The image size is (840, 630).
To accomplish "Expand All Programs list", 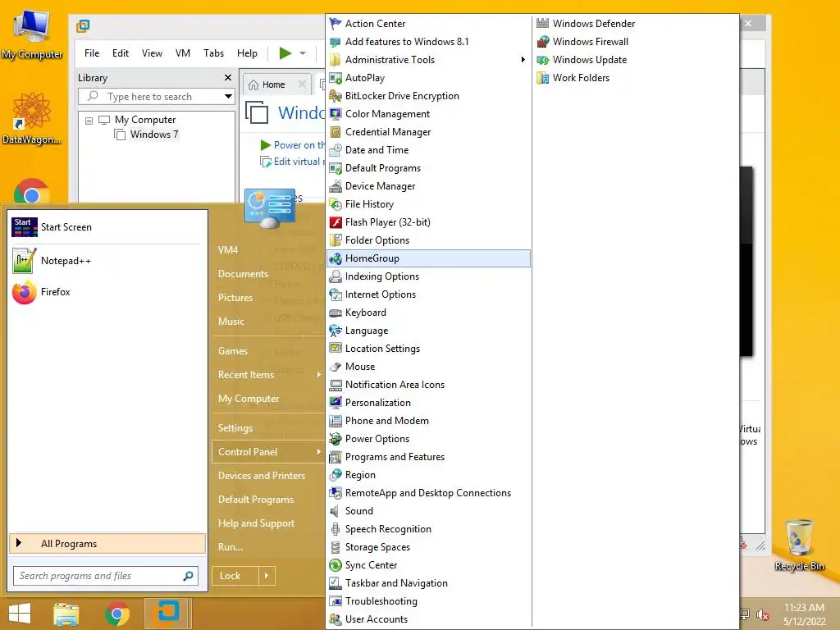I will (x=107, y=544).
